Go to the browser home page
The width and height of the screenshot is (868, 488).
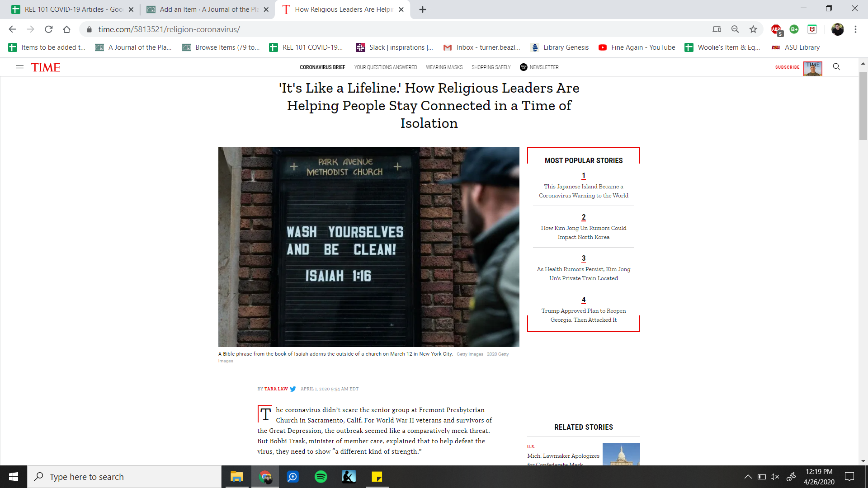[x=67, y=29]
